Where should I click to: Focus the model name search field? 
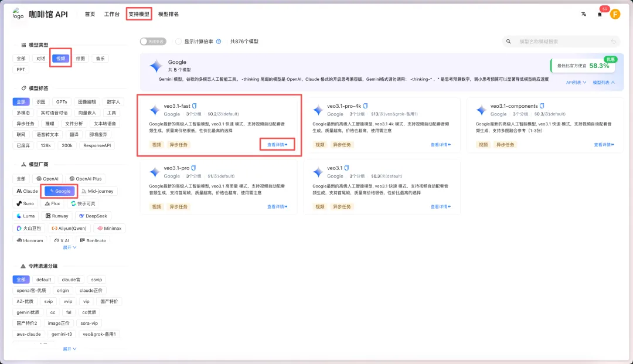(561, 41)
